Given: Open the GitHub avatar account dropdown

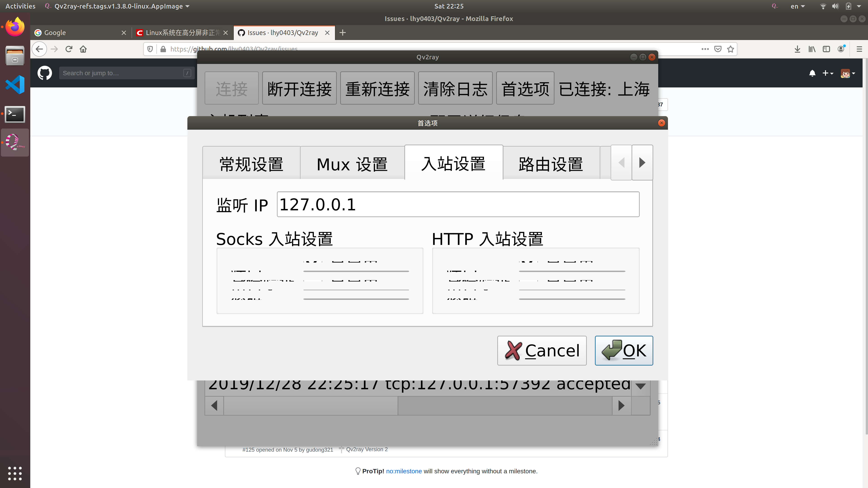Looking at the screenshot, I should (848, 73).
